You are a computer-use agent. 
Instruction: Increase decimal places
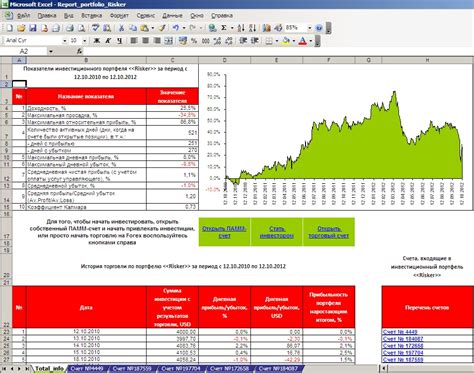[217, 41]
